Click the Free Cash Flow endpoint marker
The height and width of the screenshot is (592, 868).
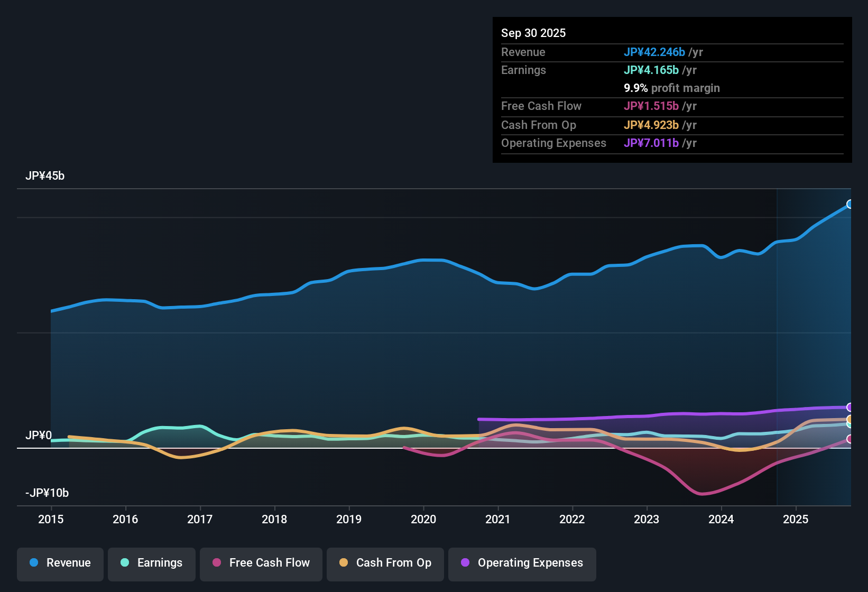click(849, 439)
